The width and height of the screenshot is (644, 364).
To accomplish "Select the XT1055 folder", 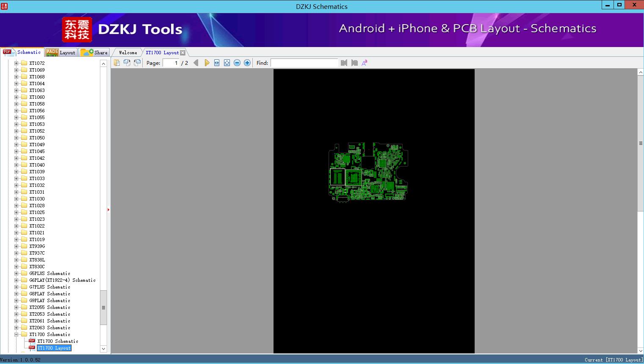I will tap(37, 117).
